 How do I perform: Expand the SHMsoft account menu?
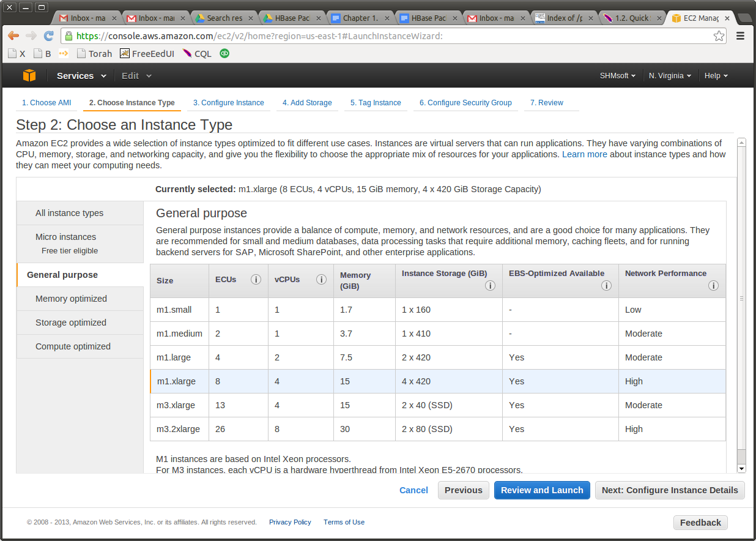pyautogui.click(x=618, y=76)
